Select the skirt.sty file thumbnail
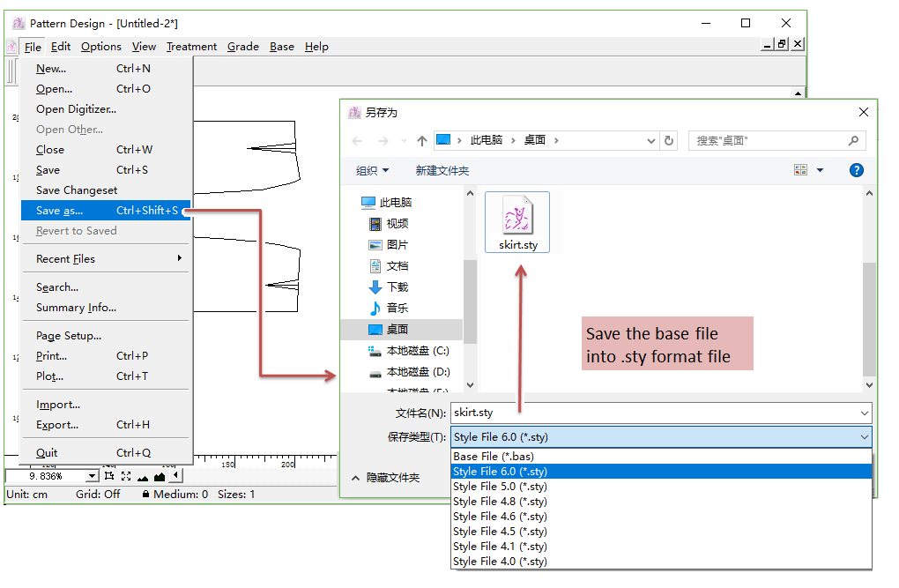Screen dimensions: 899x588 tap(517, 222)
